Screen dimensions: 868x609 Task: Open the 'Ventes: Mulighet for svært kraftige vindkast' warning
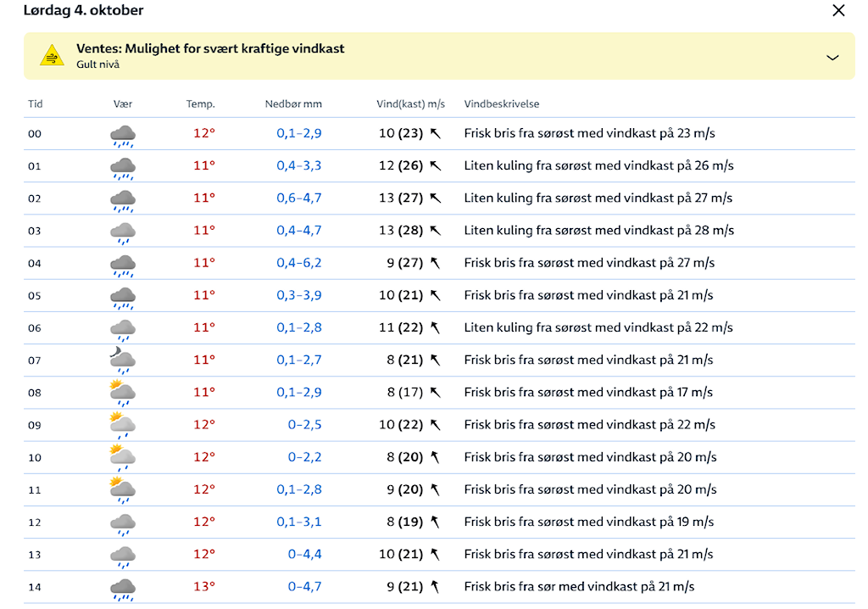tap(210, 49)
